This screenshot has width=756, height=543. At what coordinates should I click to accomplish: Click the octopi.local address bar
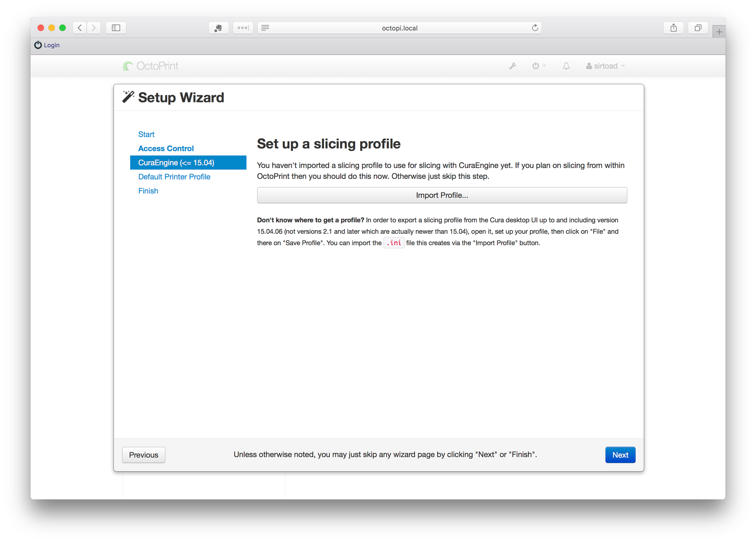(399, 28)
